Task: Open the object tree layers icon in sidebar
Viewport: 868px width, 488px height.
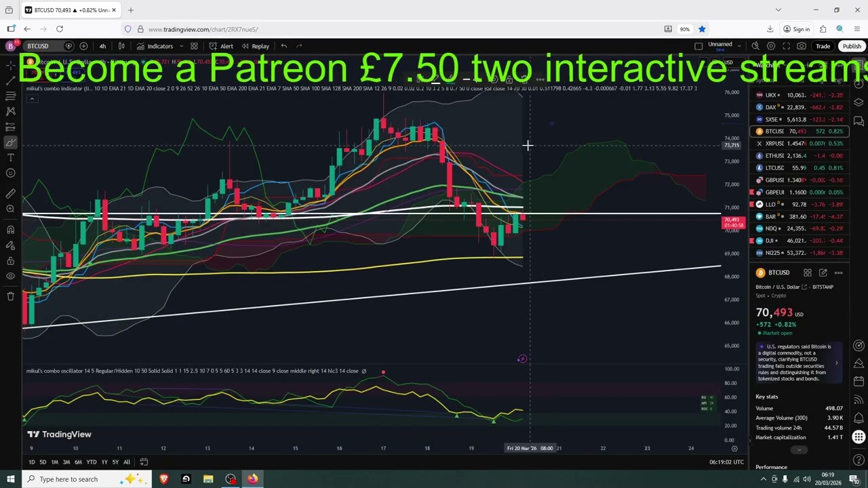Action: 859,102
